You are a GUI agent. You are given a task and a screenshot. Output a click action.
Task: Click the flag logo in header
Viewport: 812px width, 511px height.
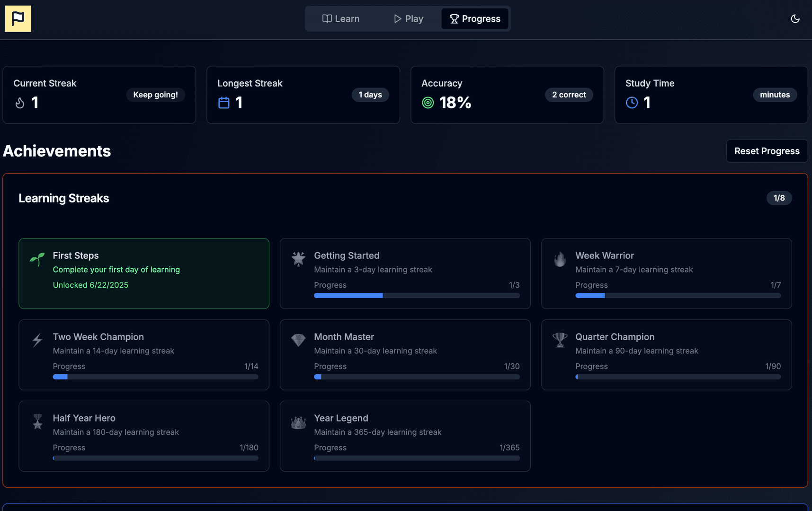18,19
